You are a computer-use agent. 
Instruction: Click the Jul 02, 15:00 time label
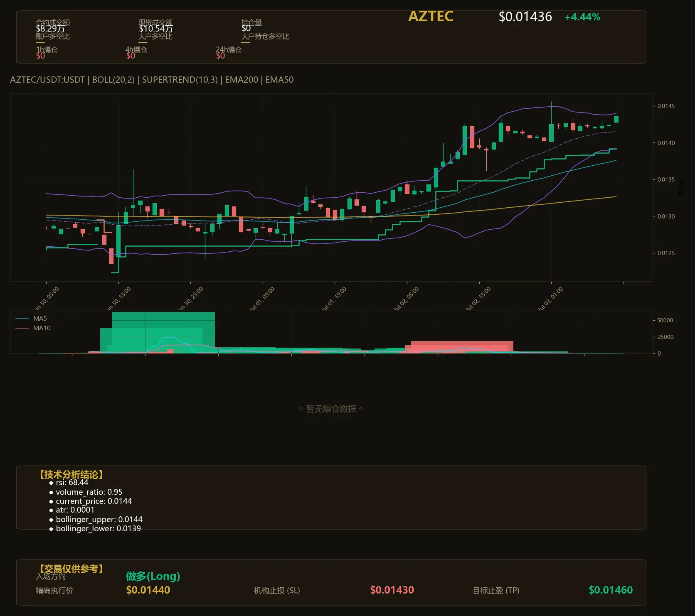[478, 299]
